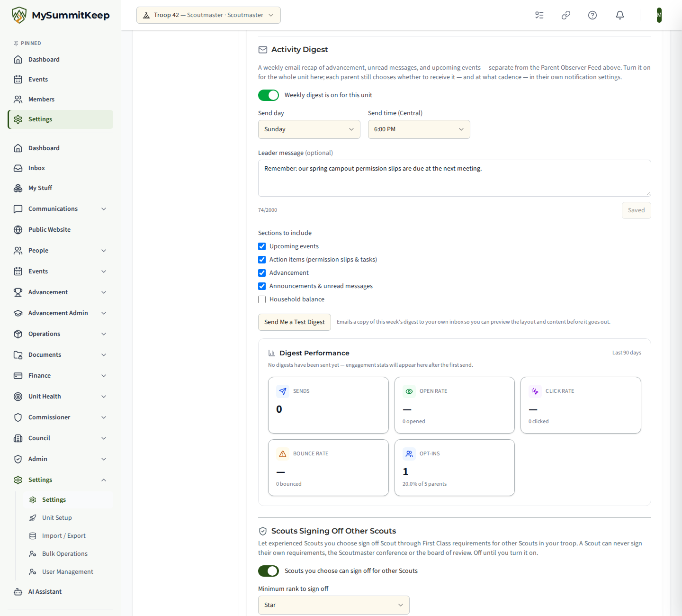The height and width of the screenshot is (616, 682).
Task: Open User Management submenu item
Action: click(68, 572)
